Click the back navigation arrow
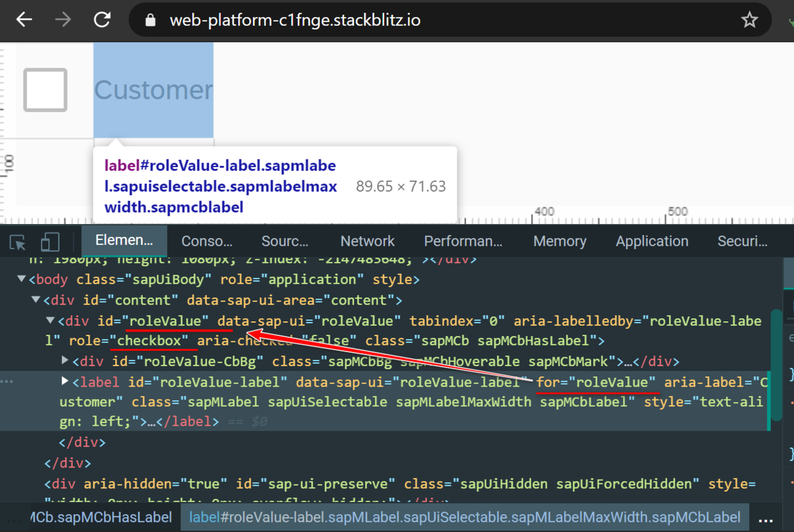The width and height of the screenshot is (794, 532). pyautogui.click(x=24, y=20)
